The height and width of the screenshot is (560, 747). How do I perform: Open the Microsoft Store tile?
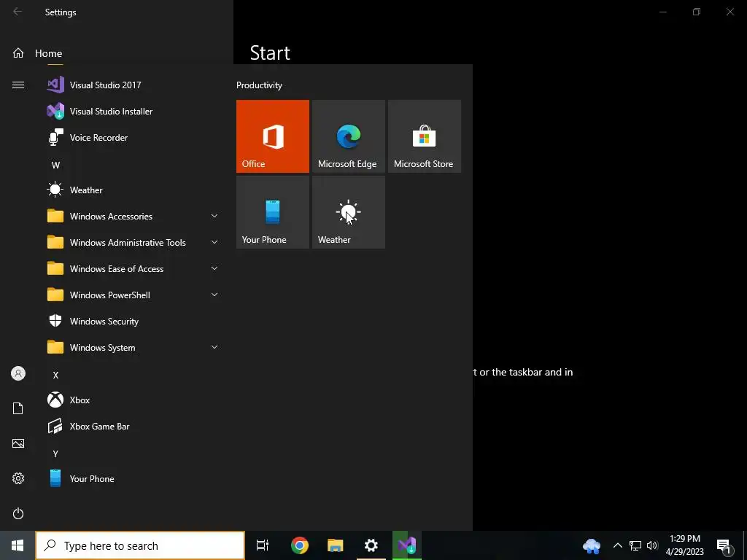click(x=424, y=136)
